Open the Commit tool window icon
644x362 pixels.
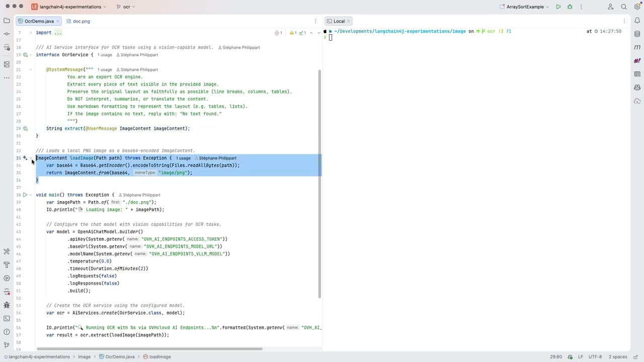click(7, 34)
